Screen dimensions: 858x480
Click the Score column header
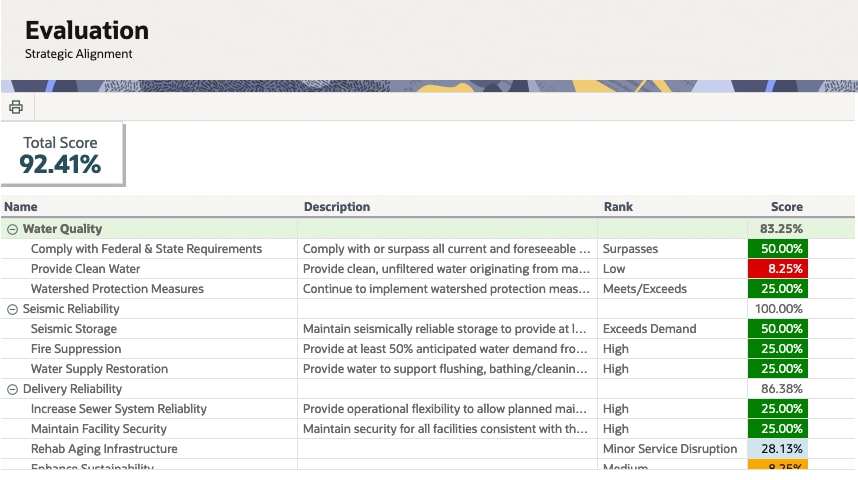[x=786, y=207]
